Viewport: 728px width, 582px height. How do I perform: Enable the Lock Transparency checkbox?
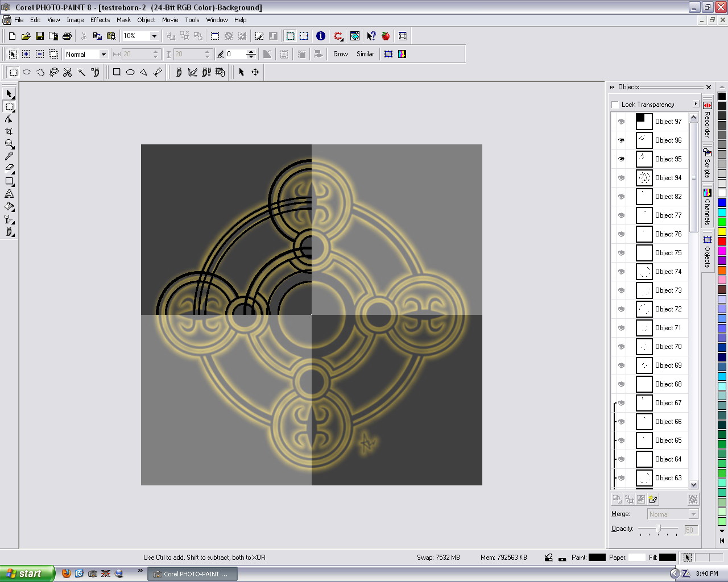615,105
